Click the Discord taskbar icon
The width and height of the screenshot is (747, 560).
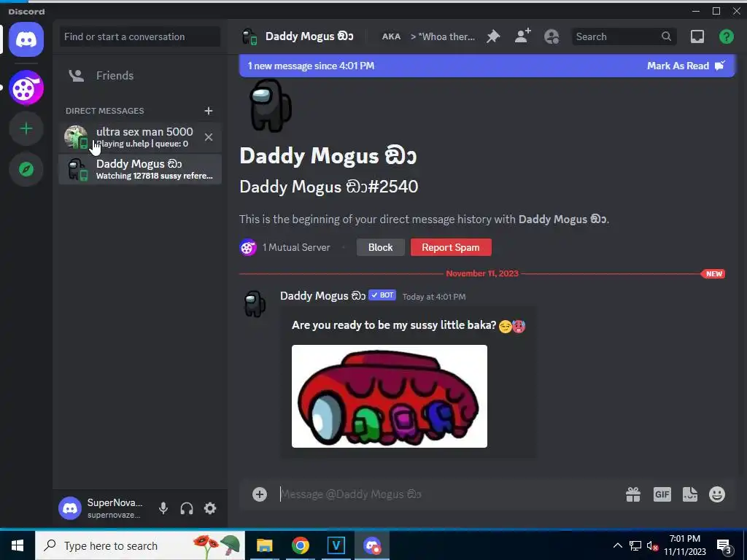coord(372,545)
